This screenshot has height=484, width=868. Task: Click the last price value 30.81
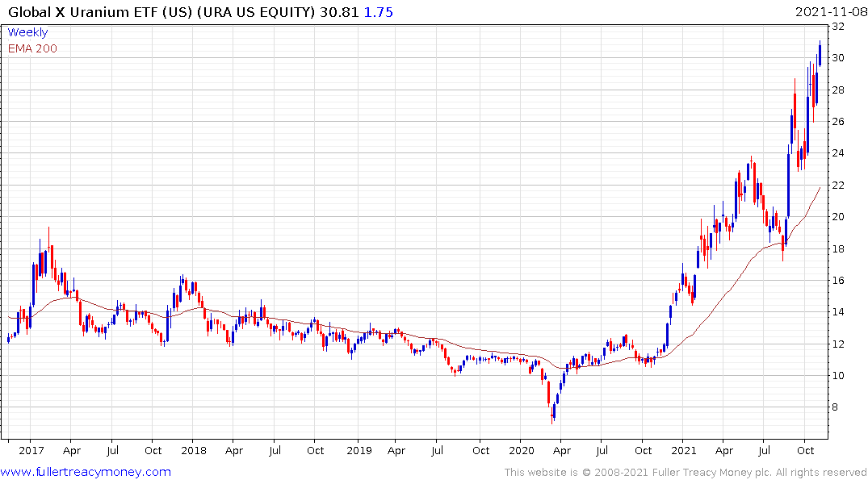(x=339, y=12)
